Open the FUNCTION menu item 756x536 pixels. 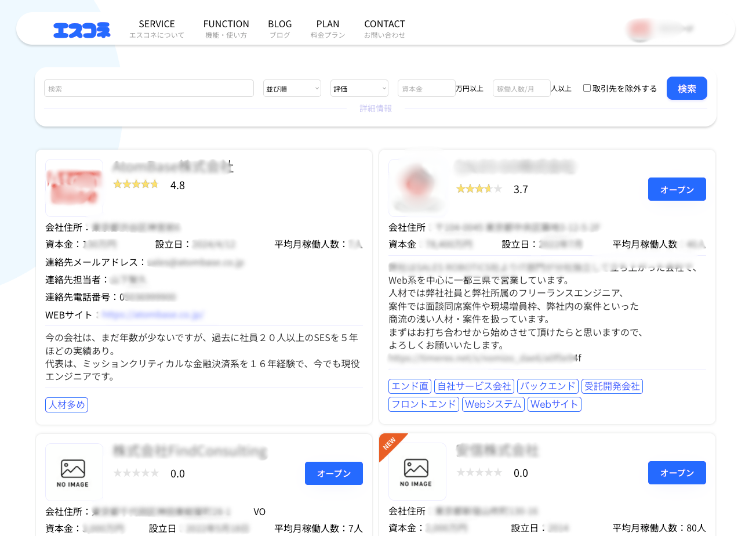click(226, 28)
